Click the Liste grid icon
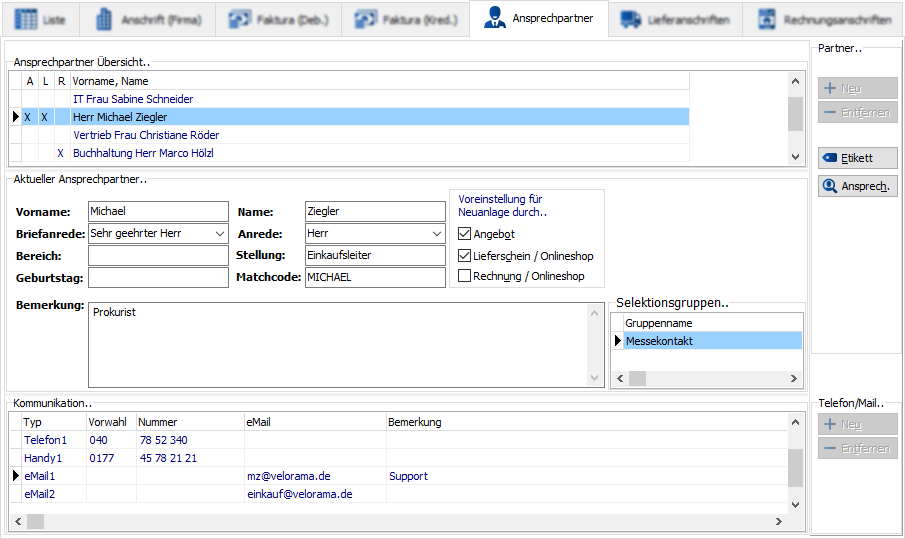The image size is (905, 539). pyautogui.click(x=25, y=19)
